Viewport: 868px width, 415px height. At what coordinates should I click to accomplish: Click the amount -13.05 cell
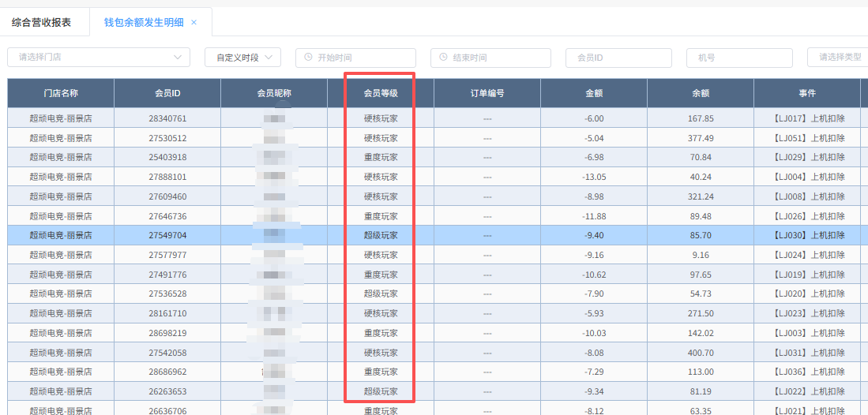tap(594, 177)
